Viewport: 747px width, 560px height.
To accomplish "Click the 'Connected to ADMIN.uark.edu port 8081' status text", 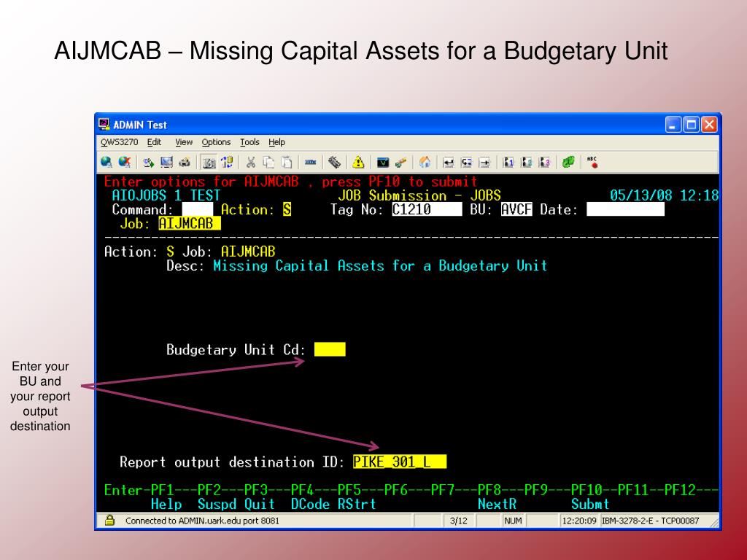I will 202,521.
